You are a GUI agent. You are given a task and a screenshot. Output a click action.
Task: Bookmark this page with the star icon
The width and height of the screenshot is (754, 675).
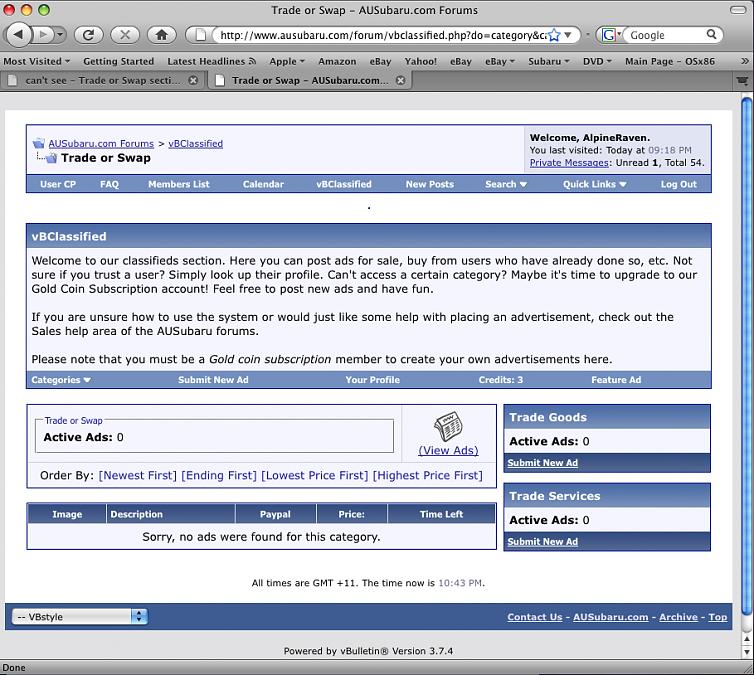point(554,35)
